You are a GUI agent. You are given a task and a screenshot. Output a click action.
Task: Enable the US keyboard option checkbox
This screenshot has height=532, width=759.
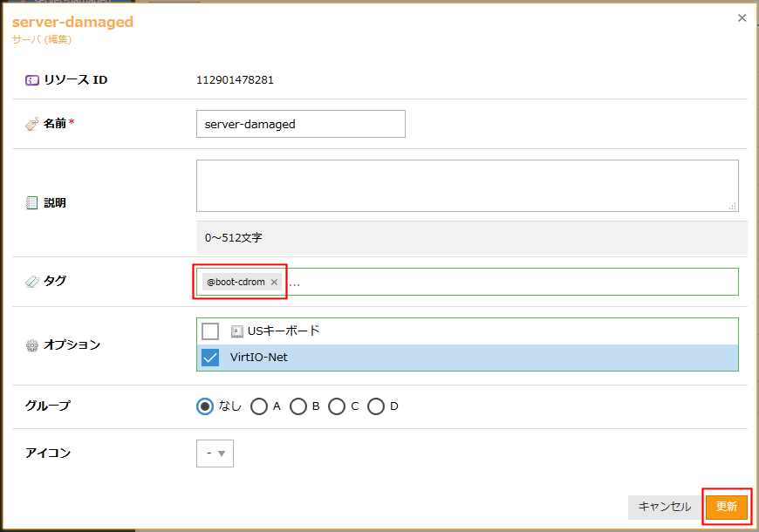(x=210, y=331)
